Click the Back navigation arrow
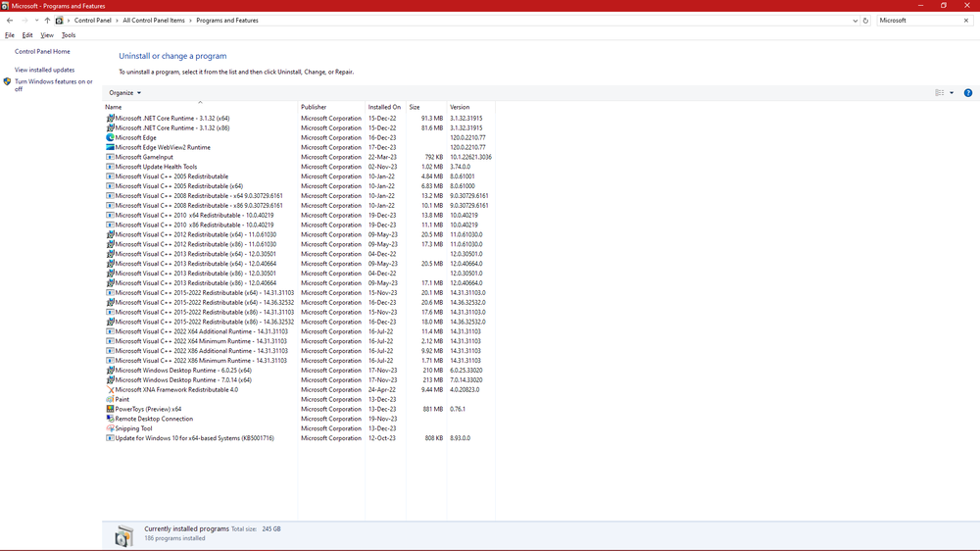980x551 pixels. point(10,21)
